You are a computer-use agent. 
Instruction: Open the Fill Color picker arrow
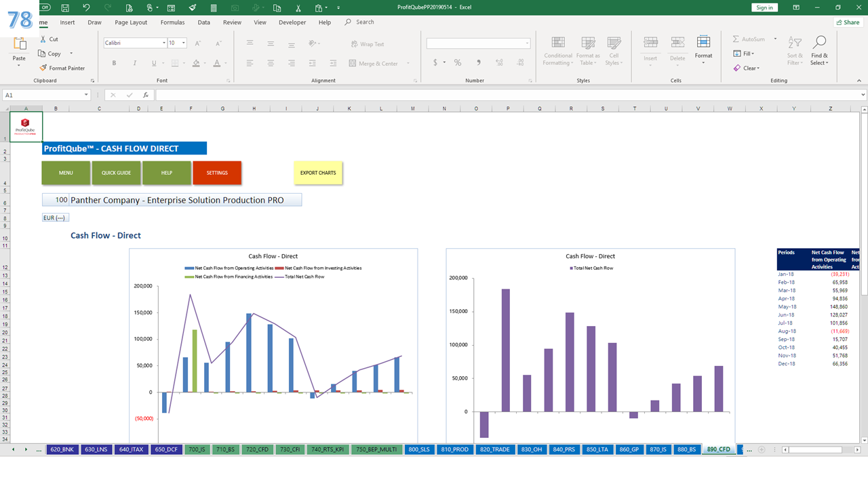(205, 63)
